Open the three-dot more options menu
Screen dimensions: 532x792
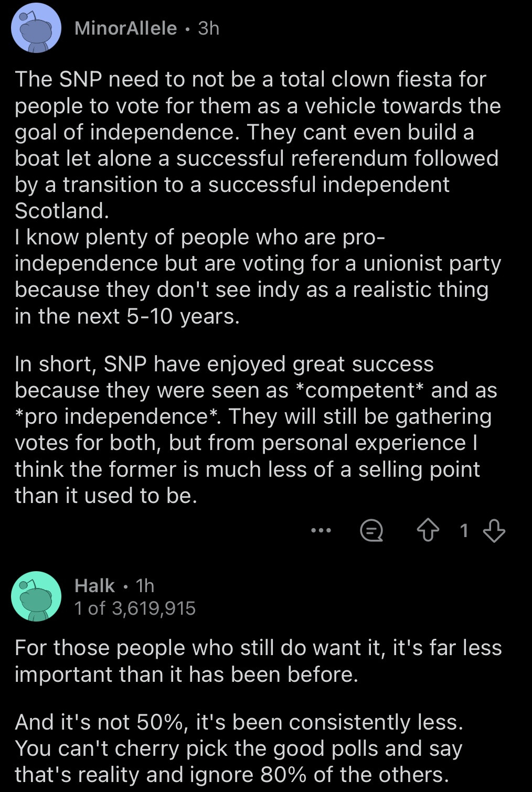pos(321,531)
